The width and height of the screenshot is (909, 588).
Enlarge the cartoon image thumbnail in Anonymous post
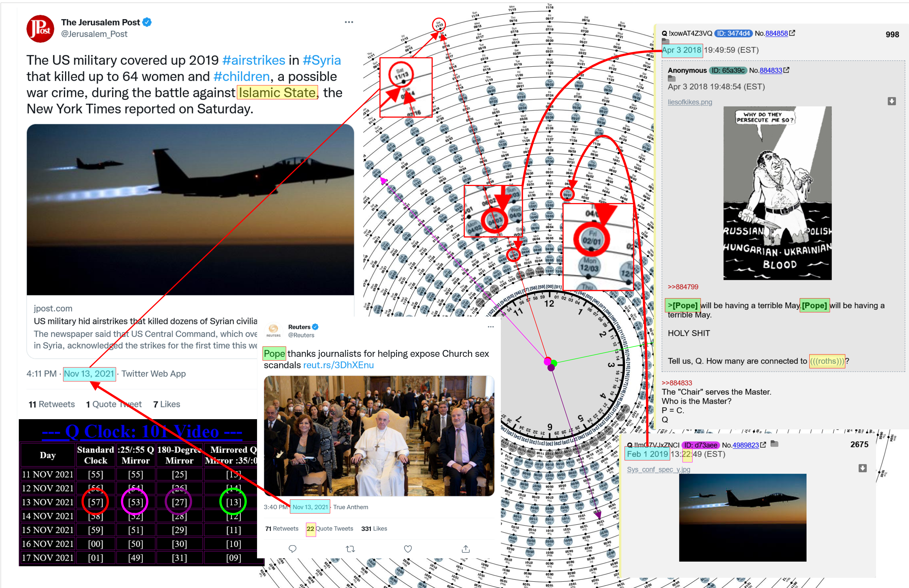(777, 193)
